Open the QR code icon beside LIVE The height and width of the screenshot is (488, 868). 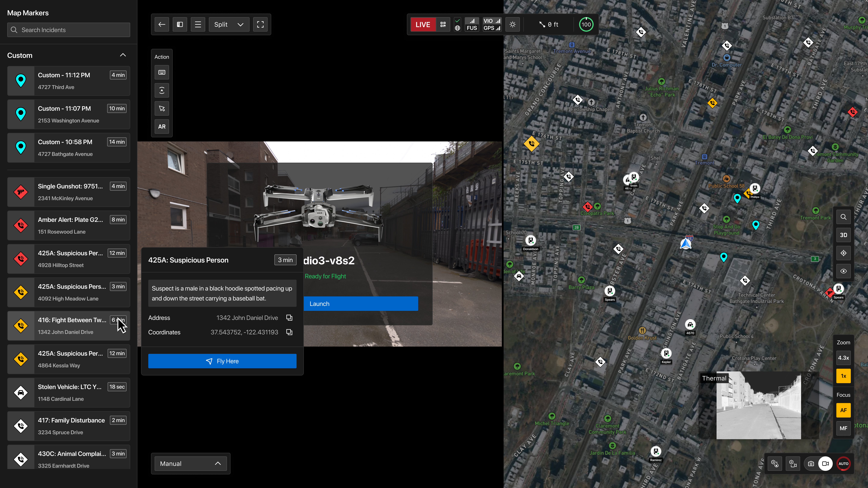pyautogui.click(x=443, y=24)
